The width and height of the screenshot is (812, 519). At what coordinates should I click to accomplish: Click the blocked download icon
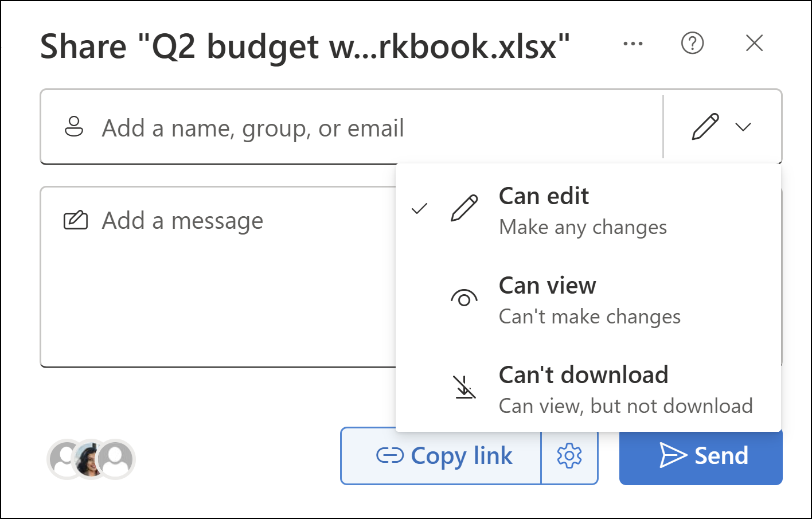pos(464,387)
